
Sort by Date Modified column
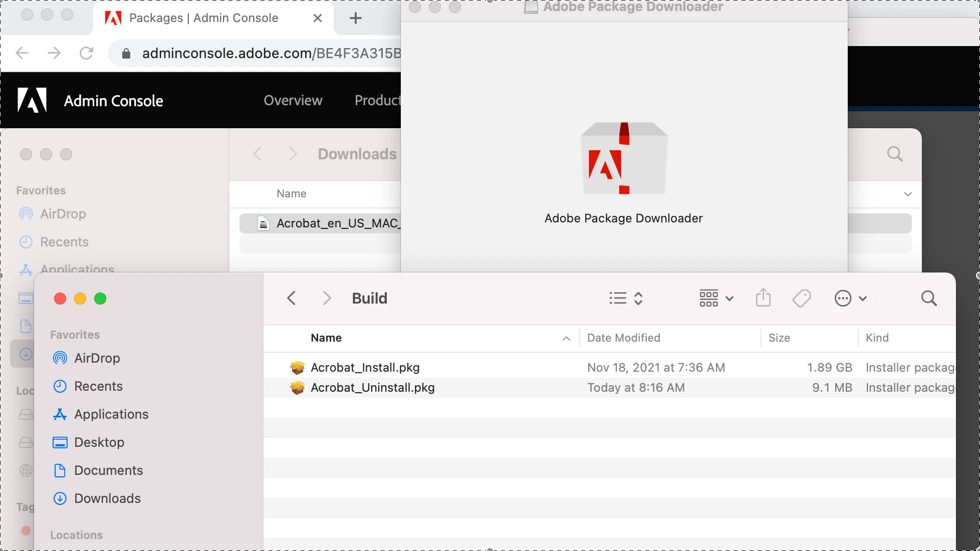624,338
